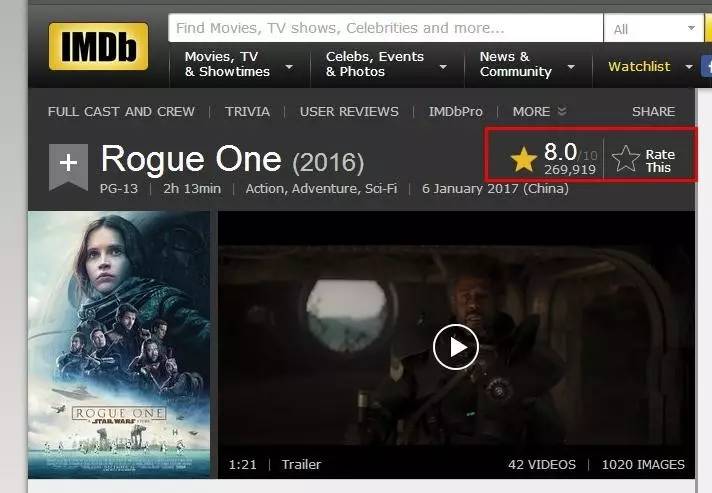The height and width of the screenshot is (493, 712).
Task: Expand the MORE options chevron
Action: (x=562, y=111)
